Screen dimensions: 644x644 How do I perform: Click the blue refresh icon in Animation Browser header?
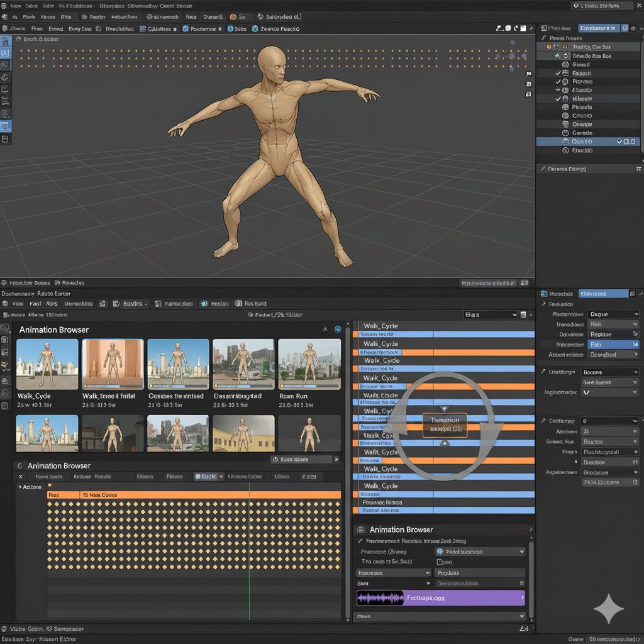pos(338,329)
